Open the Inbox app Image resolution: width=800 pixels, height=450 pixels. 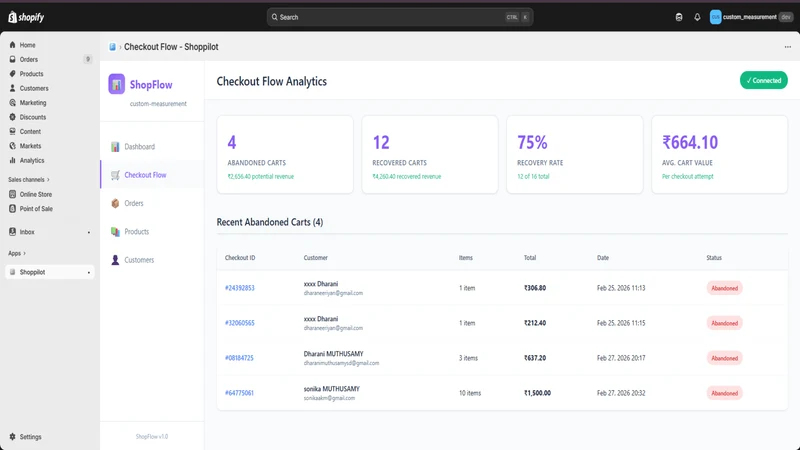tap(27, 232)
